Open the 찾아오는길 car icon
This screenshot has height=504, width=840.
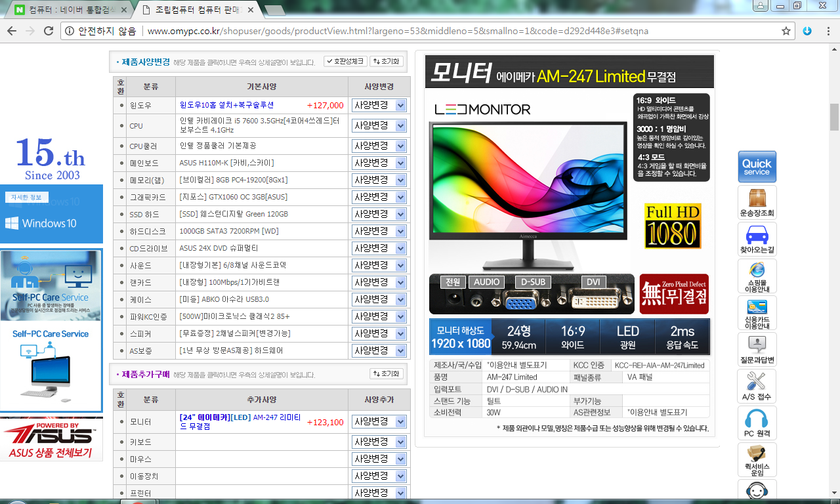(x=757, y=239)
